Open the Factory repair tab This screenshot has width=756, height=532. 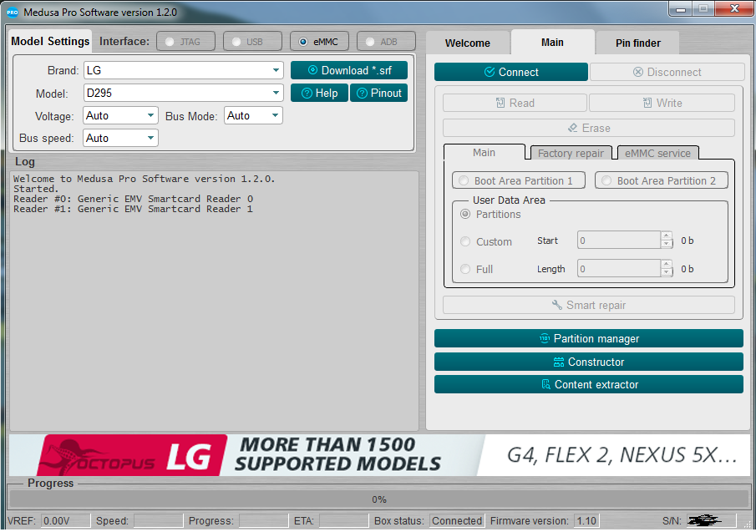tap(571, 153)
